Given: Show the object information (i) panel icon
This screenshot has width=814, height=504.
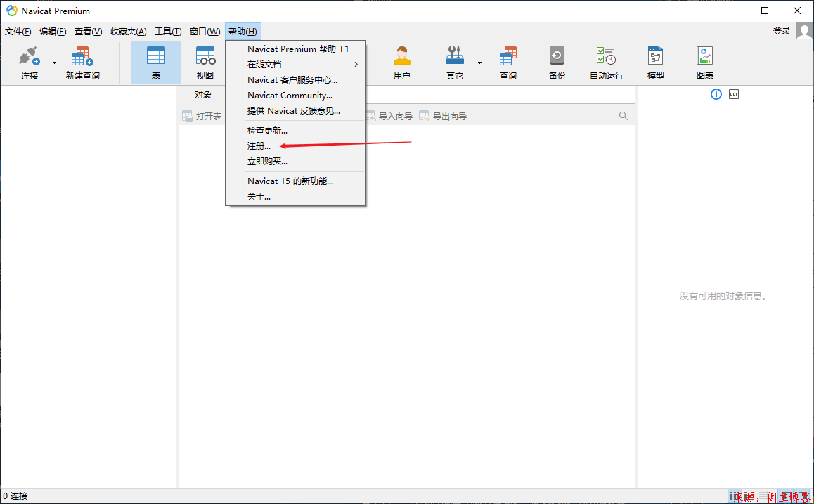Looking at the screenshot, I should (716, 94).
